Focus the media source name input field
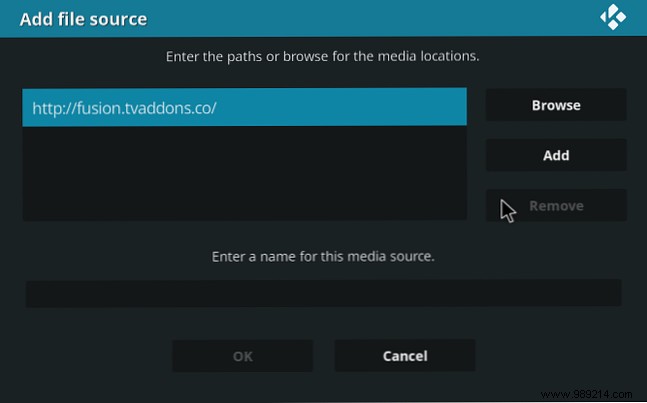The height and width of the screenshot is (403, 647). click(324, 293)
